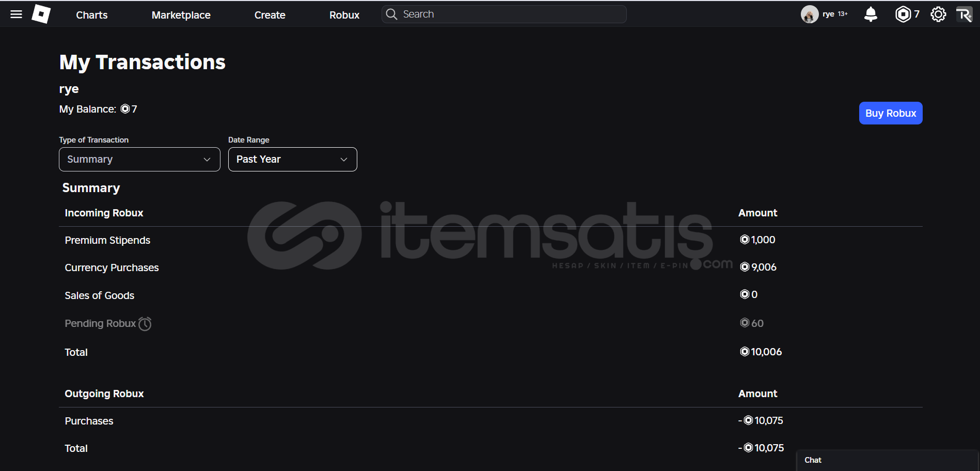The width and height of the screenshot is (980, 471).
Task: Open the settings gear menu
Action: point(938,14)
